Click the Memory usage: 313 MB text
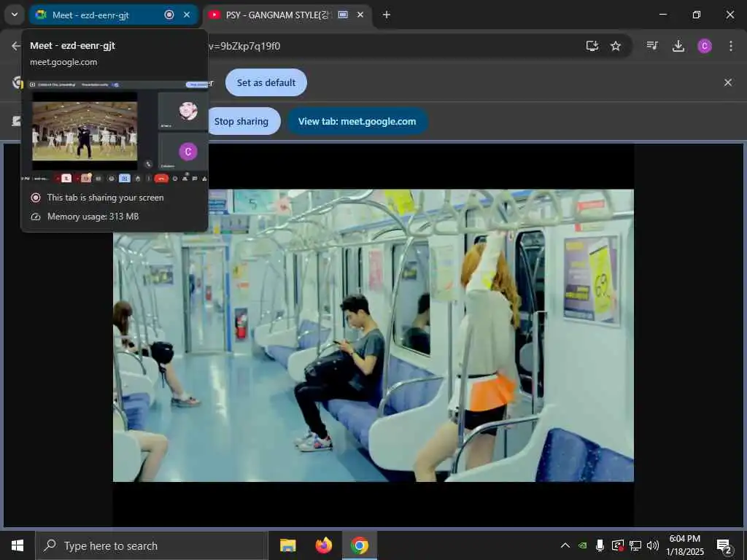 (x=93, y=216)
